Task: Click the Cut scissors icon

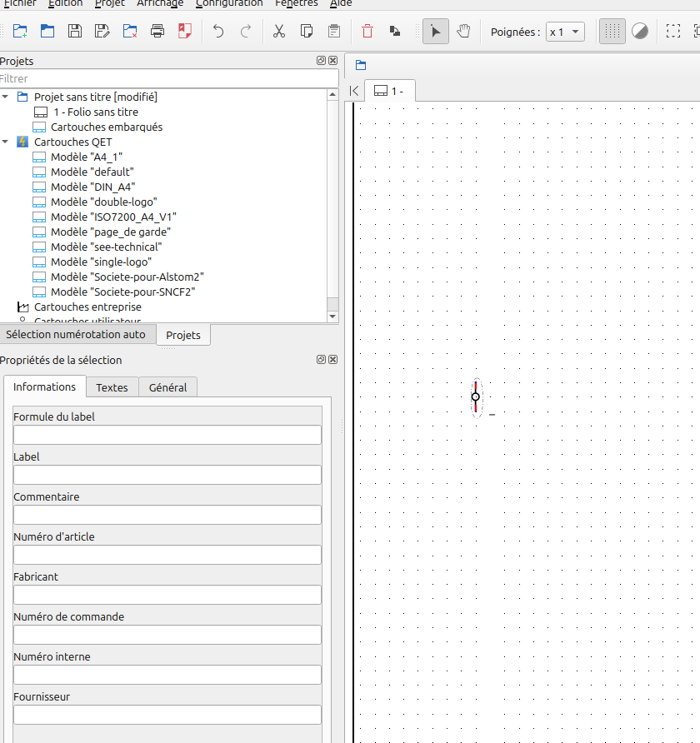Action: 279,32
